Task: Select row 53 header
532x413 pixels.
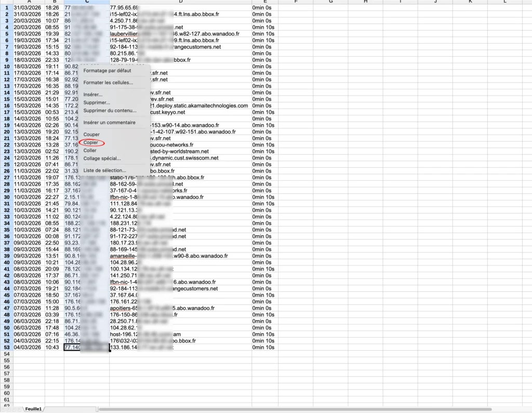Action: 6,347
